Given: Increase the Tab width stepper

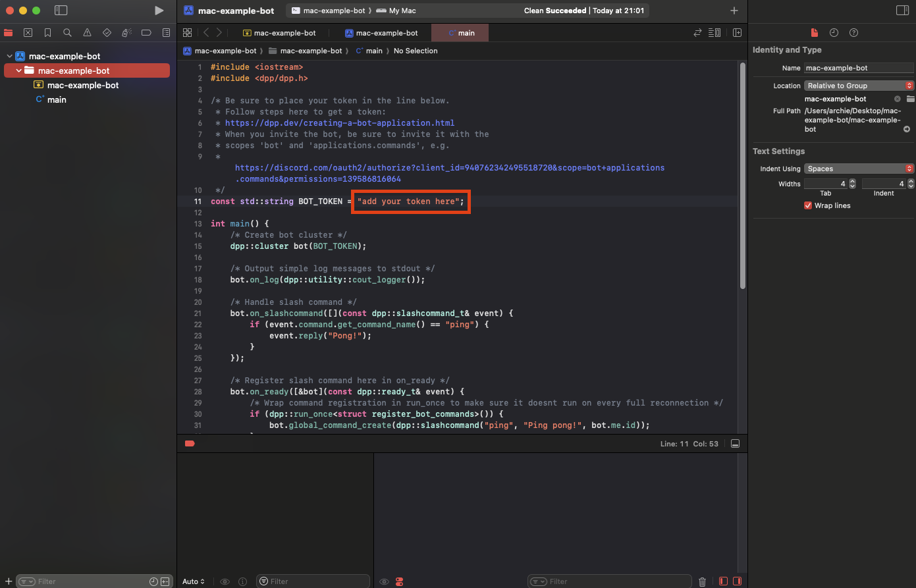Looking at the screenshot, I should [x=852, y=181].
